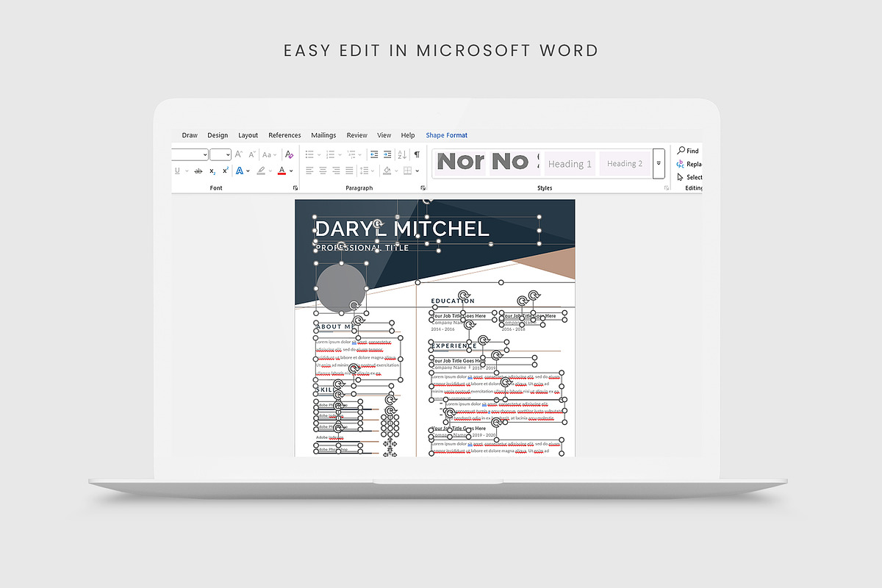Screen dimensions: 882x588
Task: Open the font size dropdown
Action: [x=228, y=154]
